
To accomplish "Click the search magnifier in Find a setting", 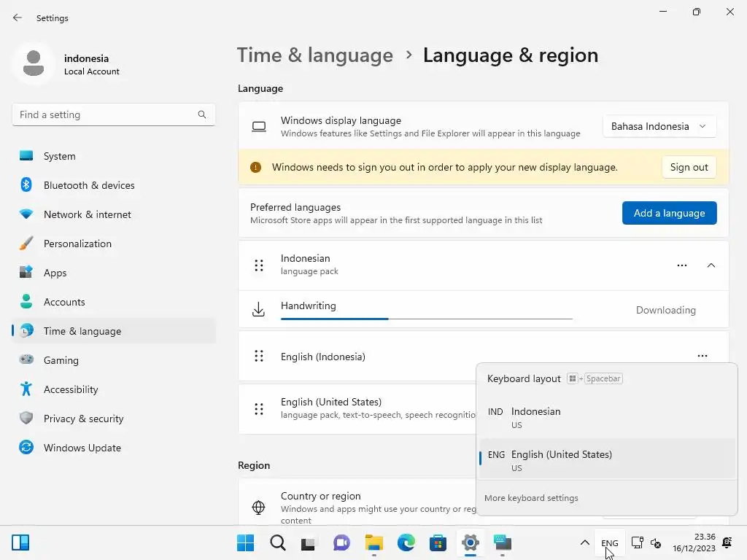I will (x=202, y=114).
